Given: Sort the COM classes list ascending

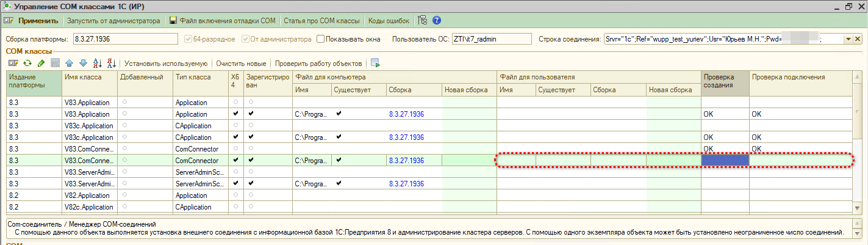Looking at the screenshot, I should point(98,63).
